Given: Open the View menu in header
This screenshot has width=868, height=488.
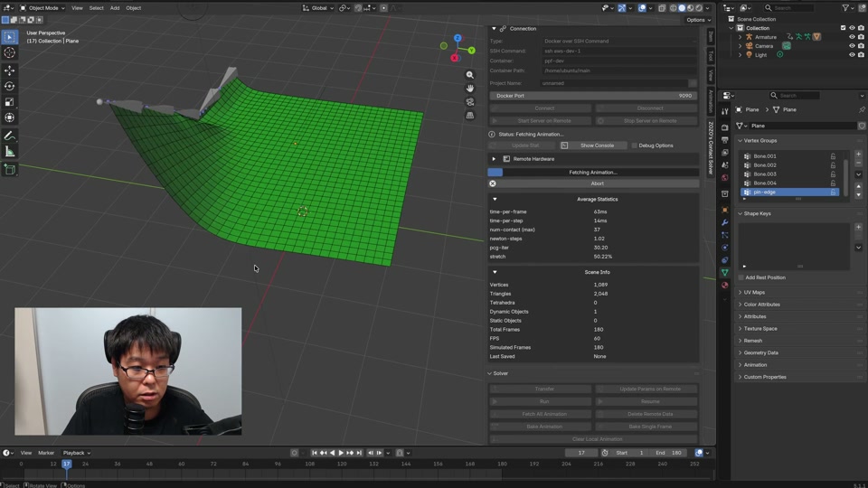Looking at the screenshot, I should pos(77,8).
